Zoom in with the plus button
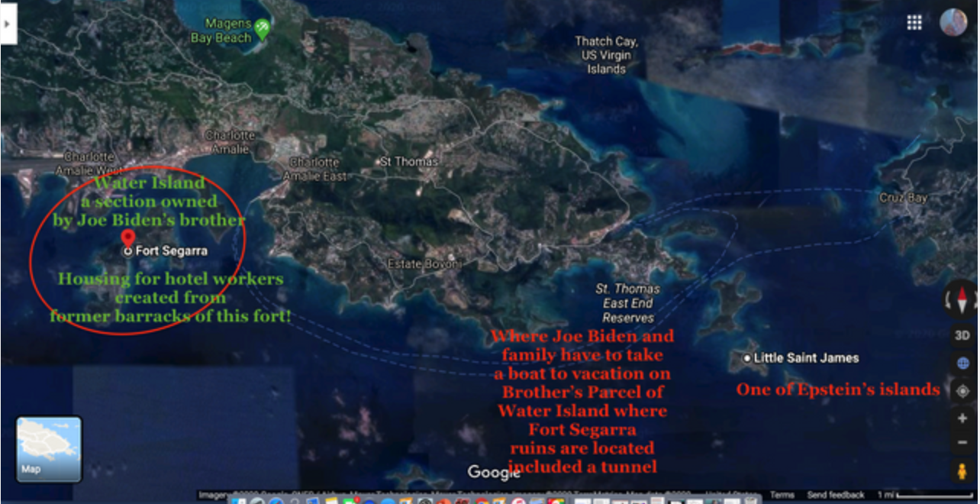 coord(963,418)
